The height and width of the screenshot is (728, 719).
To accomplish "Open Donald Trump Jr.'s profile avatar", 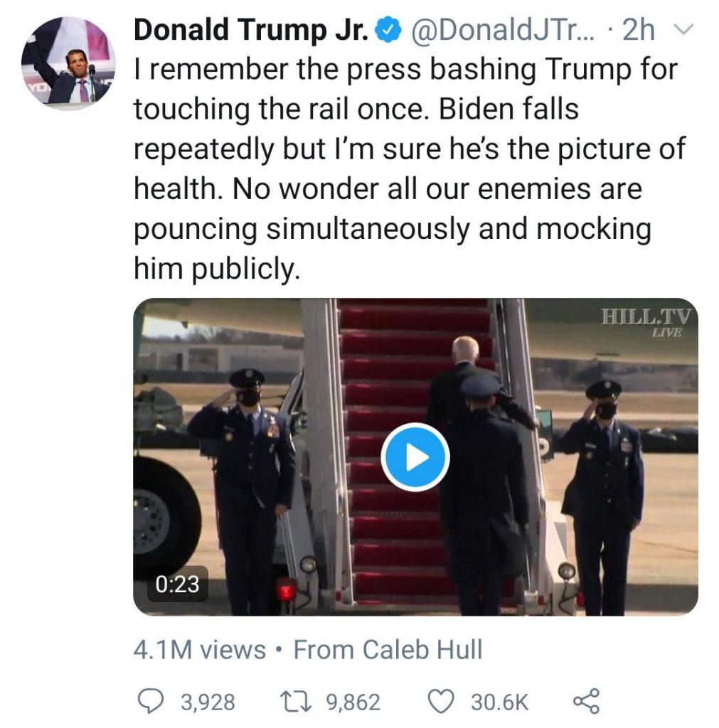I will click(x=68, y=63).
